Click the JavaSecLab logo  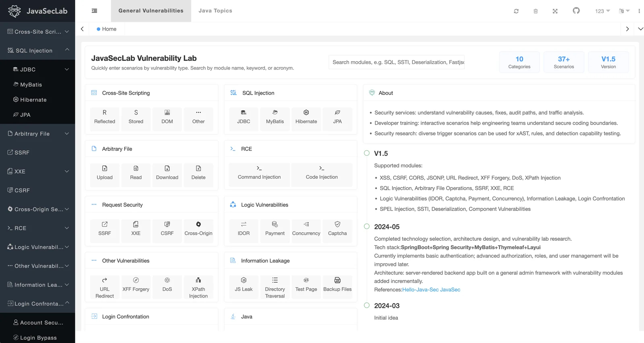coord(38,11)
